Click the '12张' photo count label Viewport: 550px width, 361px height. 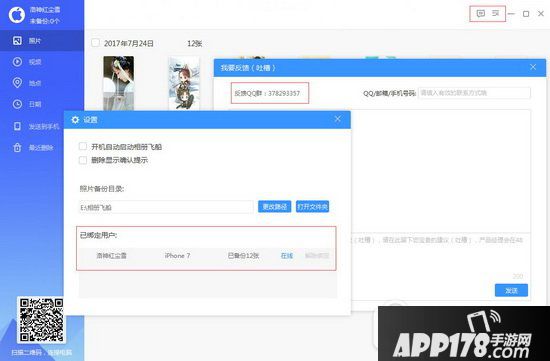click(195, 44)
